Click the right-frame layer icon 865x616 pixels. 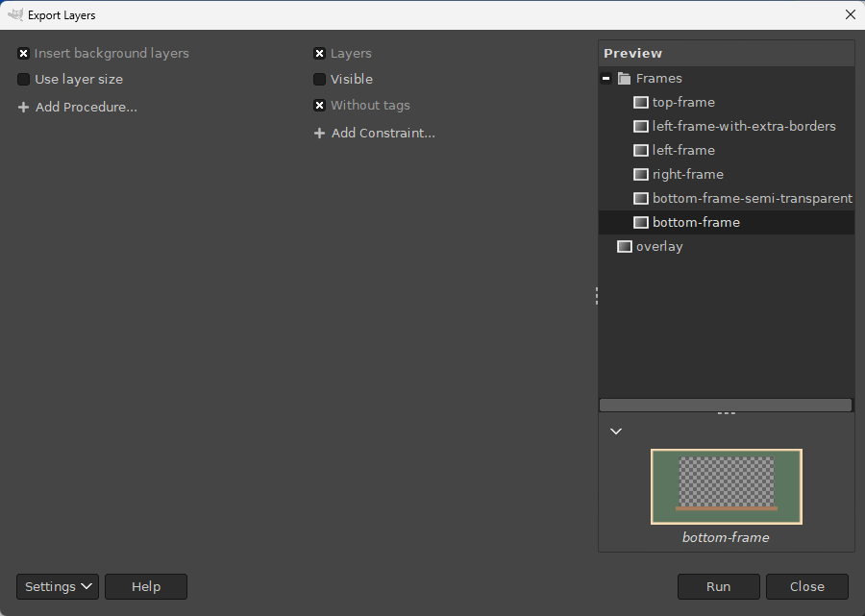[x=641, y=174]
